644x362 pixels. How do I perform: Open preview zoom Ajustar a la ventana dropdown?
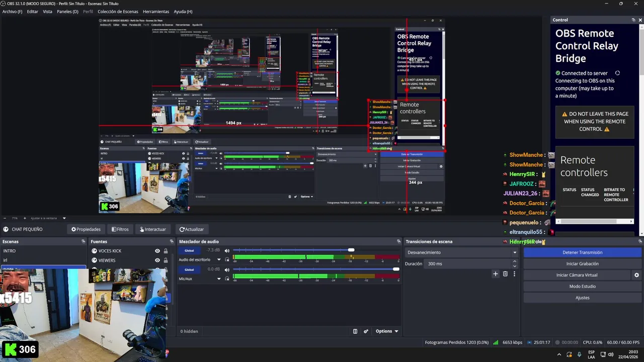(48, 218)
